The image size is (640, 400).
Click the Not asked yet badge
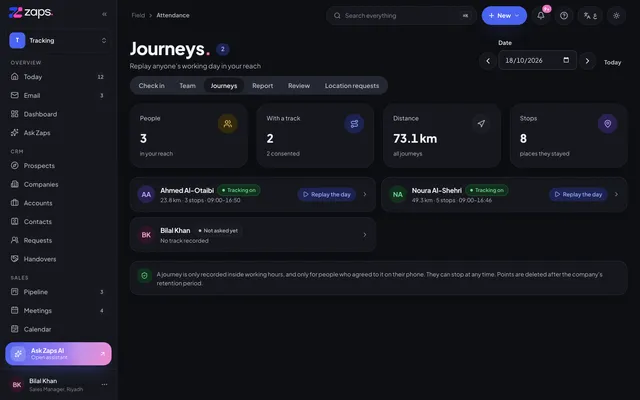click(x=218, y=231)
